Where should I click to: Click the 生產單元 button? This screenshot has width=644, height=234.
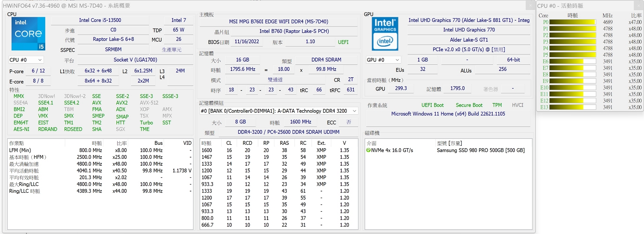(172, 50)
